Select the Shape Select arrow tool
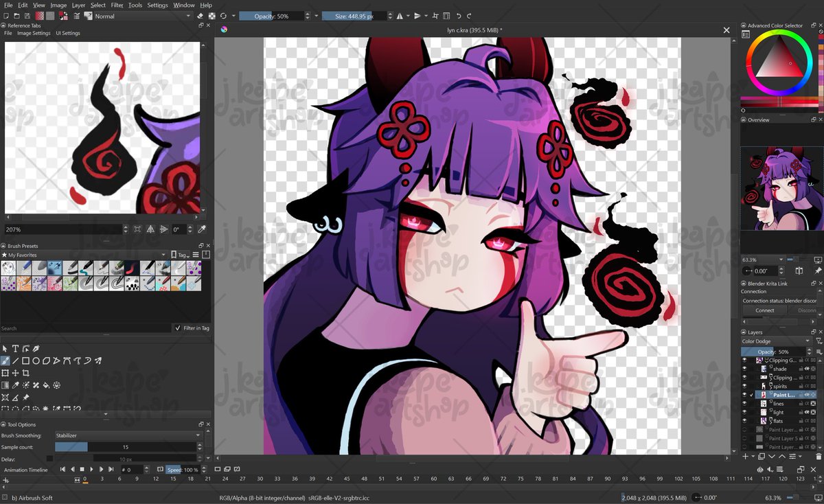The width and height of the screenshot is (824, 504). click(x=5, y=349)
